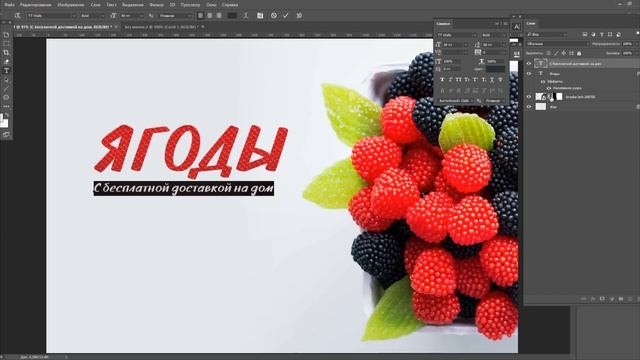Hide the bottom background layer

529,107
